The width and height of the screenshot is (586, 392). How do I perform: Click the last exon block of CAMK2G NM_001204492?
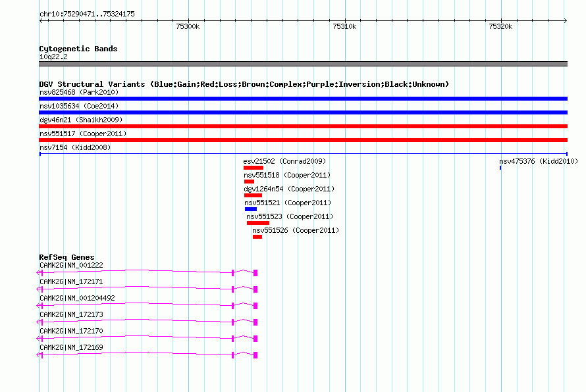pos(255,306)
